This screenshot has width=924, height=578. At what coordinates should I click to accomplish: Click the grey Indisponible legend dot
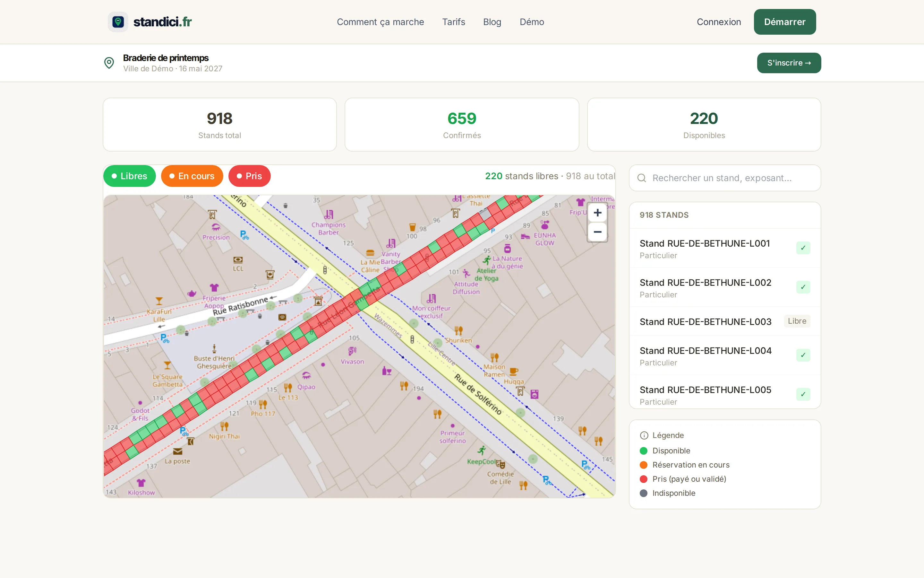click(643, 493)
